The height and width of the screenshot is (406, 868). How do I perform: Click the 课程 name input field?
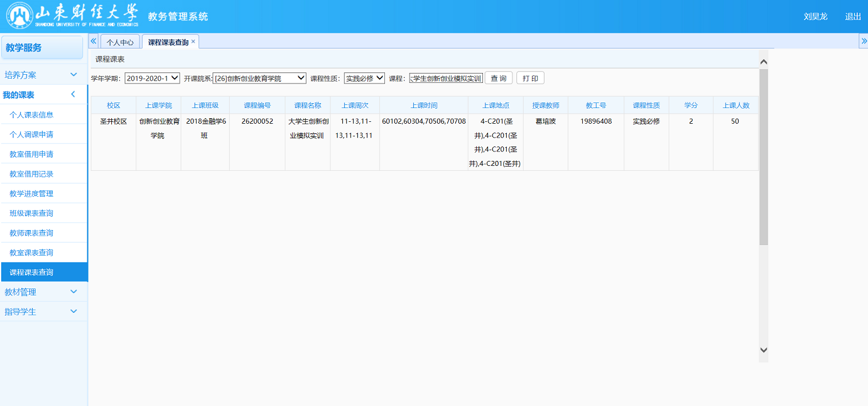[446, 78]
